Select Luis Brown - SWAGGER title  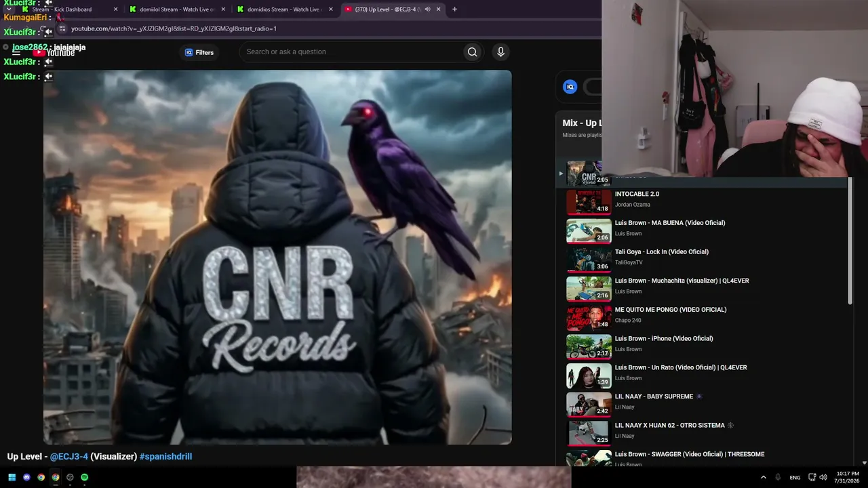pos(690,454)
